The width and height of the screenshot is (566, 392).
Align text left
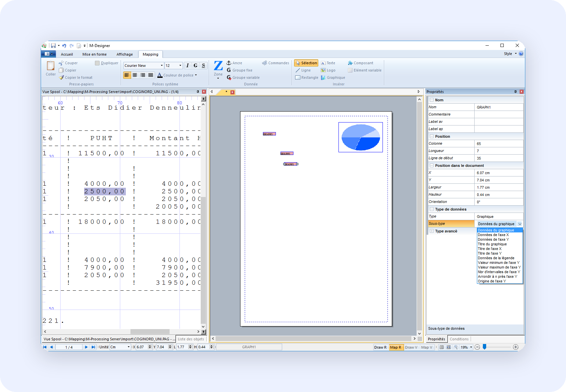coord(127,75)
